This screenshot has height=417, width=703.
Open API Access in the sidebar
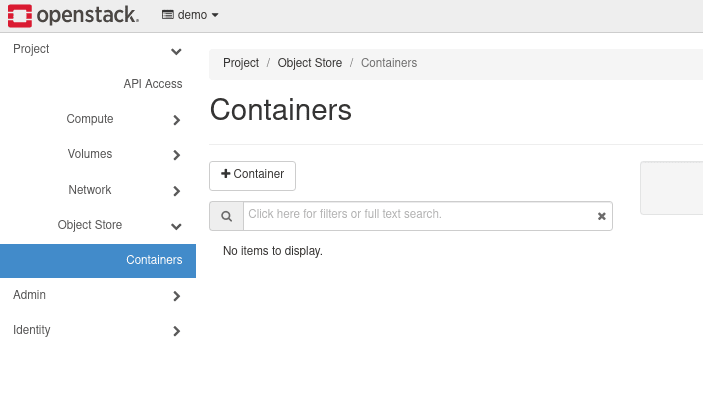[x=152, y=84]
